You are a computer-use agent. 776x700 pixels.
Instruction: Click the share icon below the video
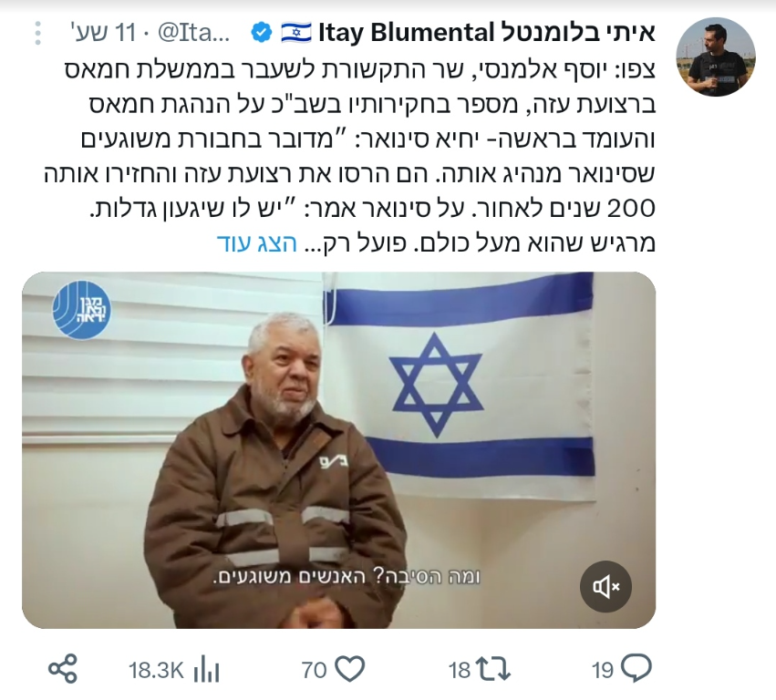(63, 669)
